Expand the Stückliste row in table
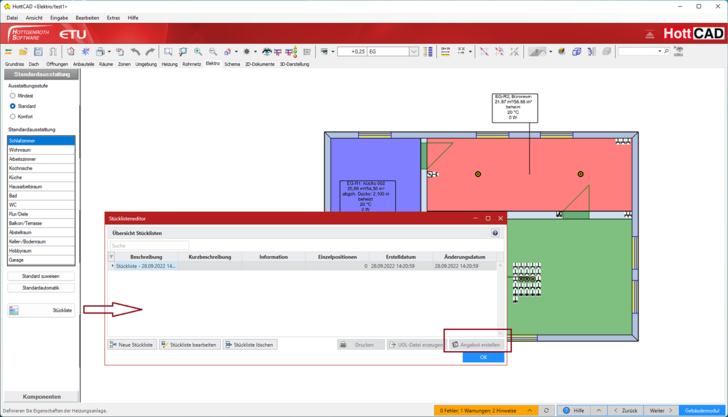 112,266
